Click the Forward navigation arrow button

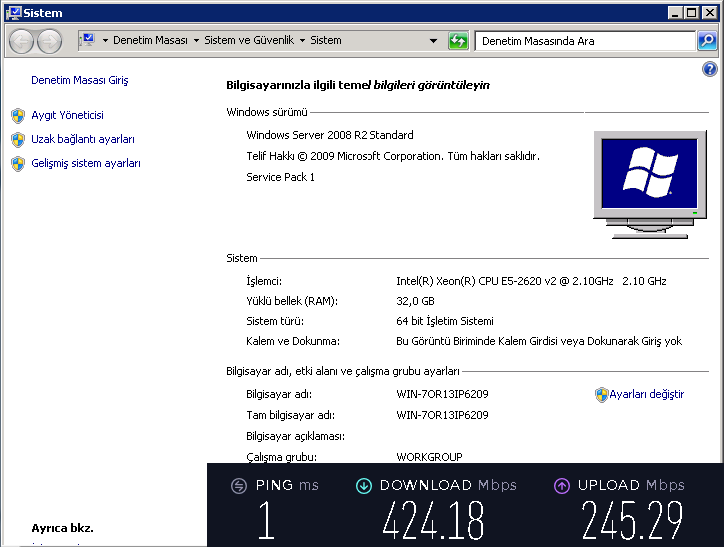[x=49, y=42]
